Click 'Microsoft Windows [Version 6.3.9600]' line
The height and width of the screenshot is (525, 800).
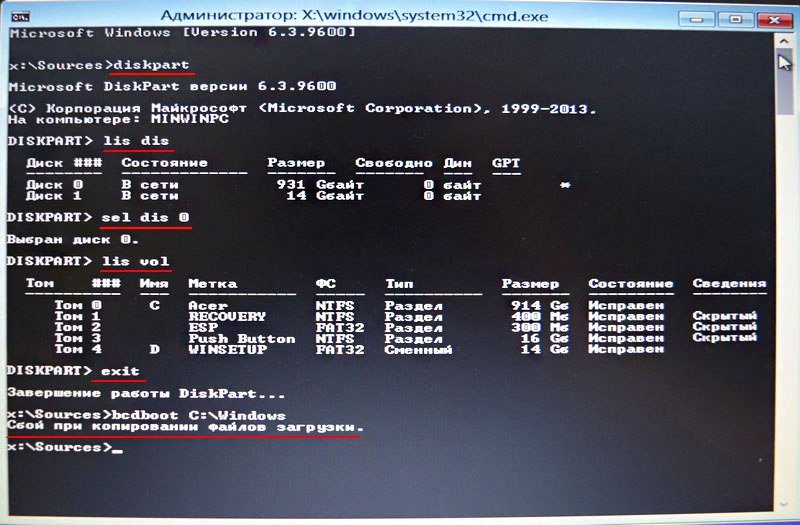[182, 33]
